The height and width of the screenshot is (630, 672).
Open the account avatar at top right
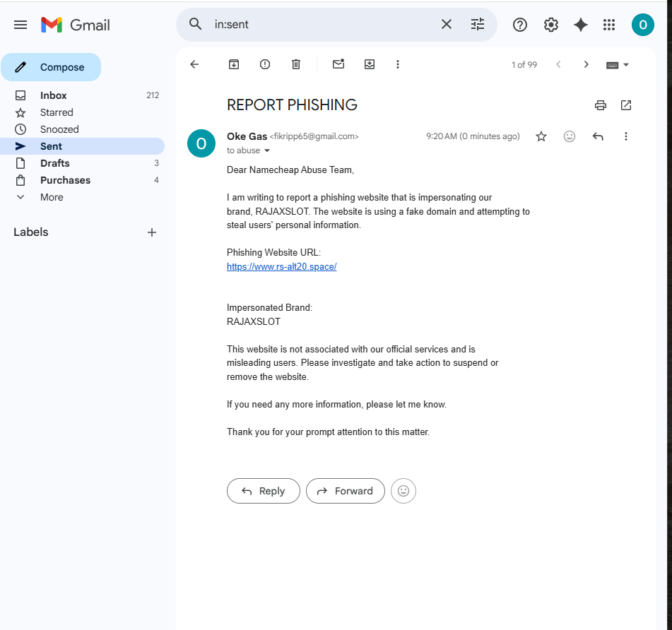(x=642, y=25)
